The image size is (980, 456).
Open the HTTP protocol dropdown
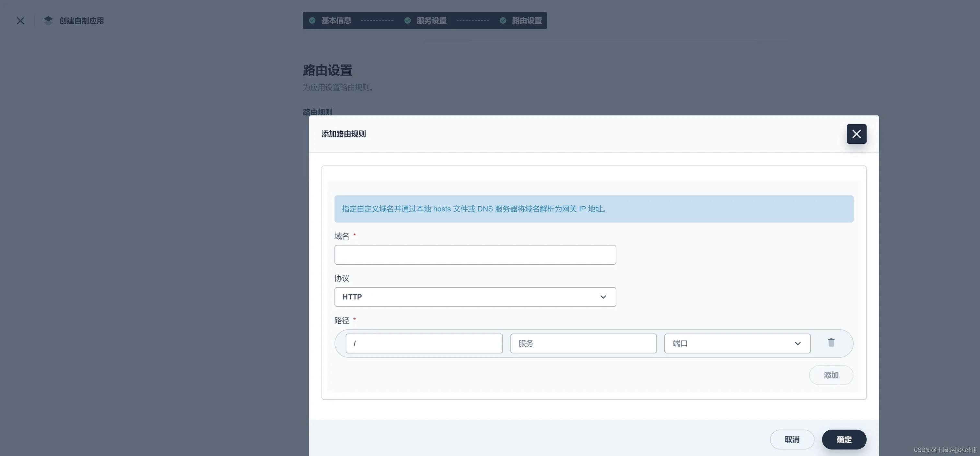point(468,297)
